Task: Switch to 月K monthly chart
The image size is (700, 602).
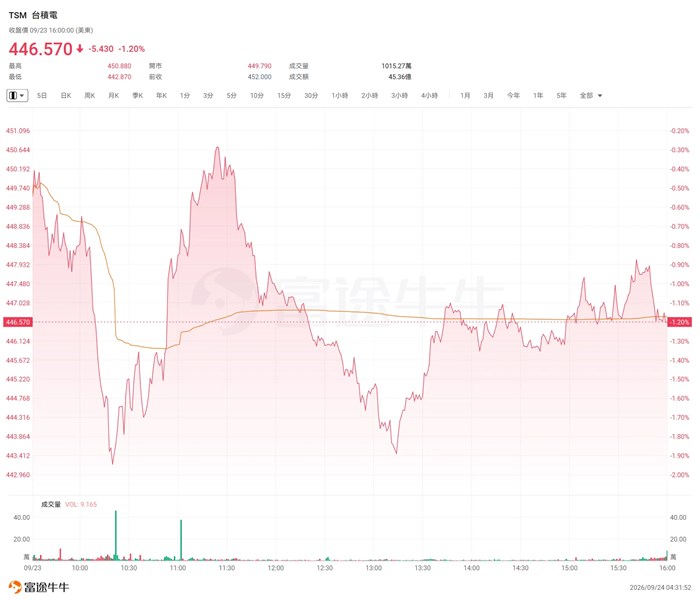Action: 114,96
